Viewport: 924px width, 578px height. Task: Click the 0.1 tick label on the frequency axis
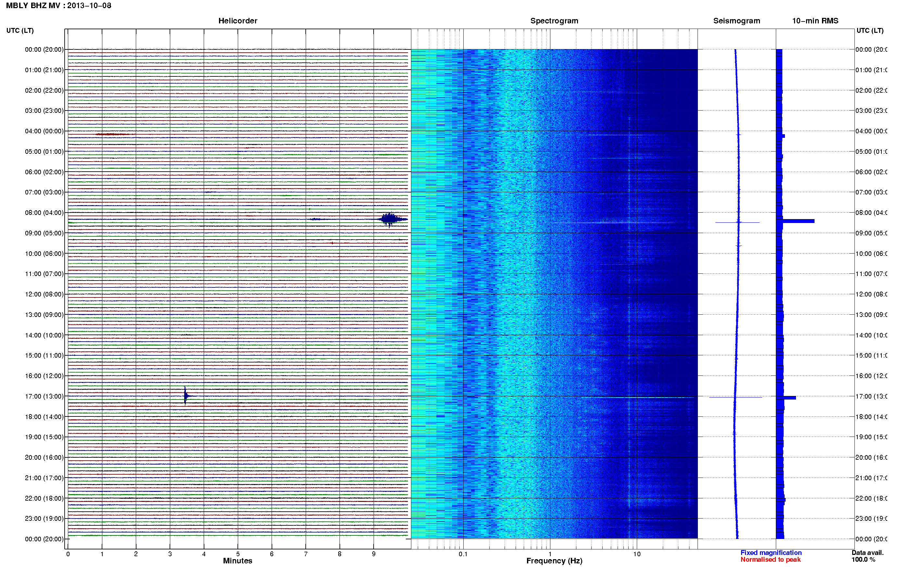(463, 554)
